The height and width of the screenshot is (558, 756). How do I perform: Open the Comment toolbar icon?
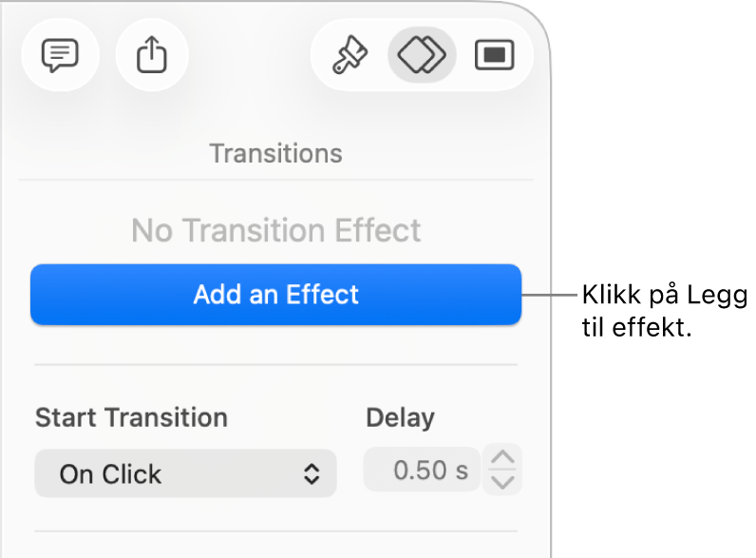(x=58, y=56)
